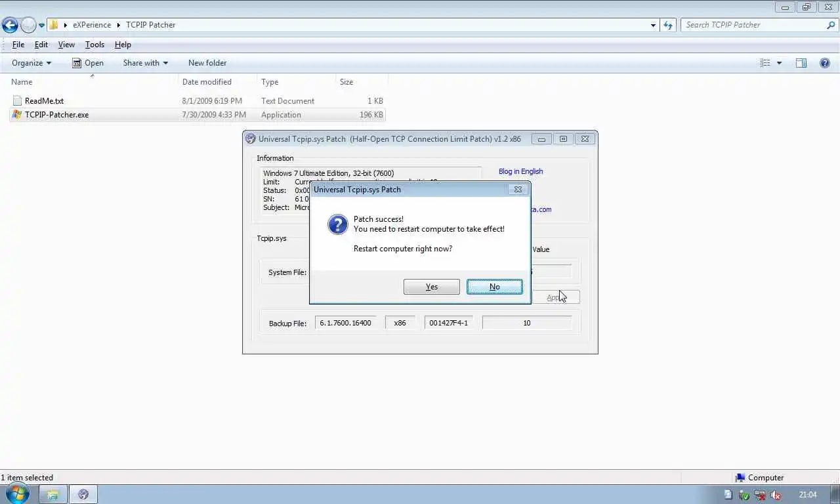Go back in Explorer with Back arrow
Image resolution: width=840 pixels, height=504 pixels.
[10, 25]
